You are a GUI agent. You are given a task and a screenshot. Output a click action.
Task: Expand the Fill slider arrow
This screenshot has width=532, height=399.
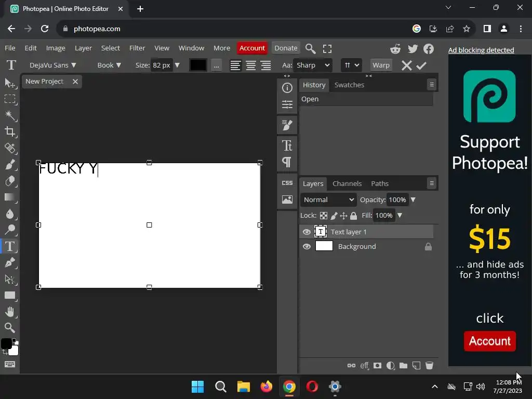pyautogui.click(x=400, y=216)
